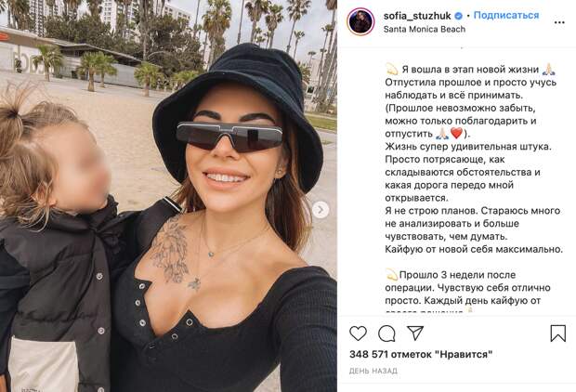Click the caption line Кайфую от новой себя

(474, 249)
